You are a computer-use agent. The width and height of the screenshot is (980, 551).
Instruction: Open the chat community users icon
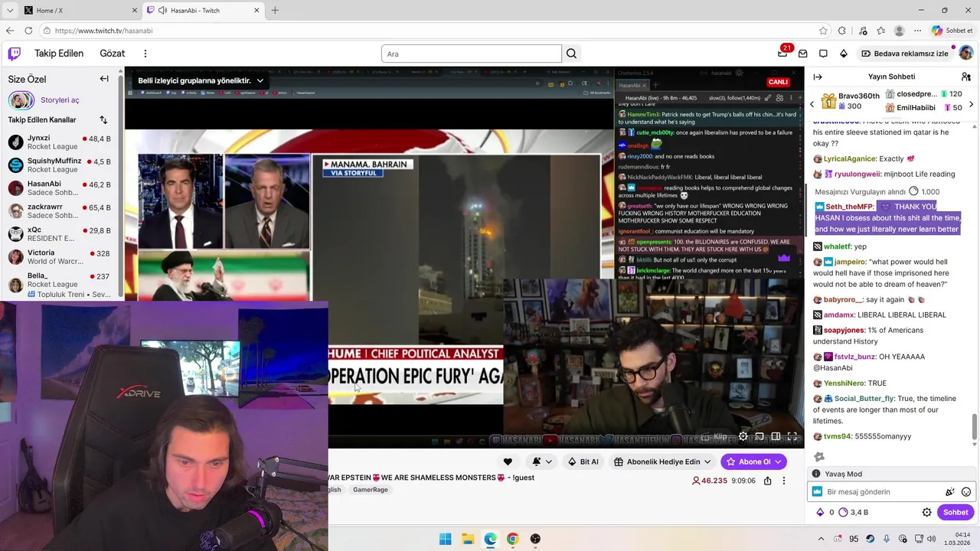(966, 77)
